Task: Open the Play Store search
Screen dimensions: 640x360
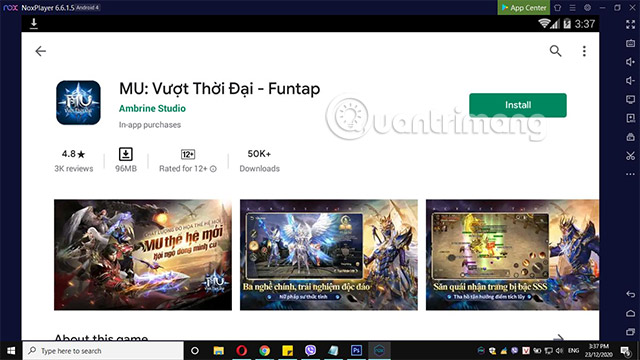Action: [x=555, y=51]
